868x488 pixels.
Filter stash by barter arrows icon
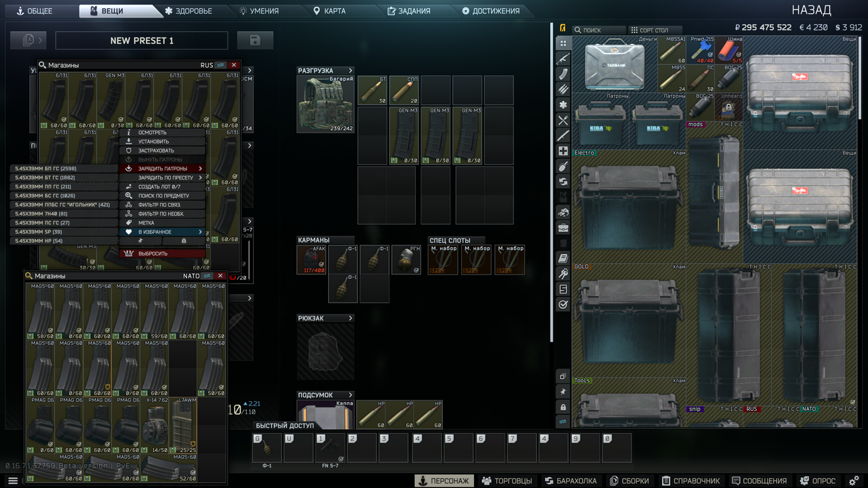click(563, 182)
